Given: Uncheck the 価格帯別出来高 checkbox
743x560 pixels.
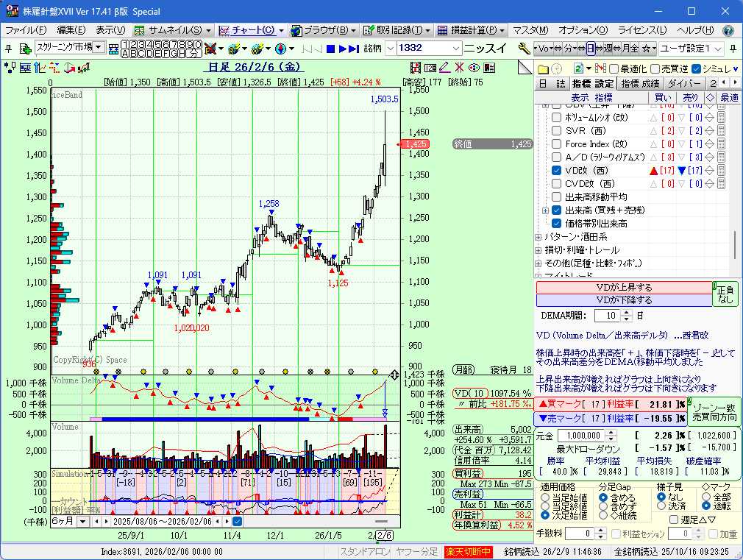Looking at the screenshot, I should [x=557, y=224].
